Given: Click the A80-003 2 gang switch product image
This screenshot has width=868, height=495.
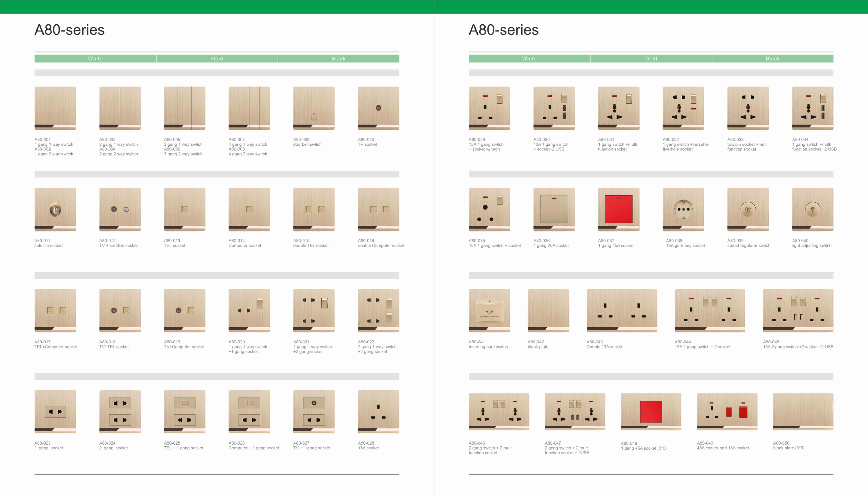Looking at the screenshot, I should click(x=120, y=108).
